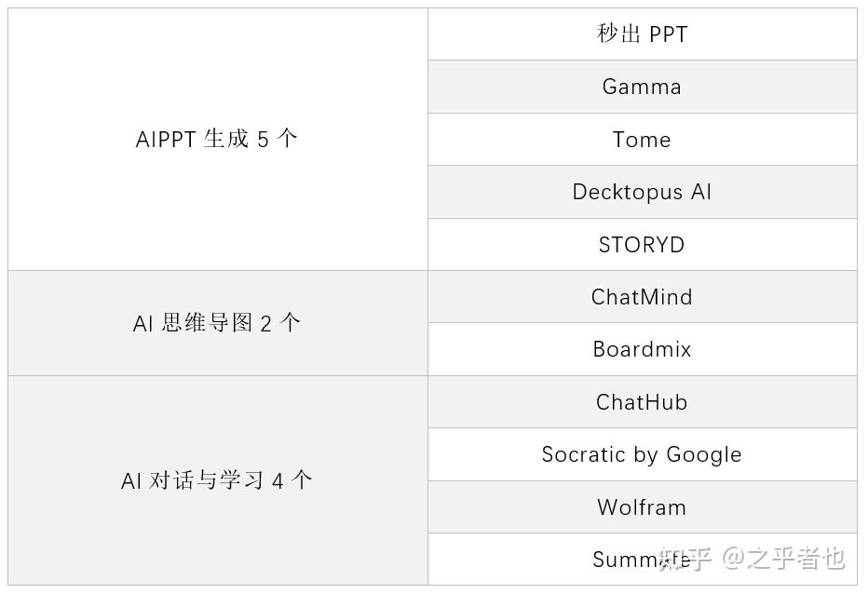Click the @之乎者也 username watermark
The image size is (868, 594).
pos(784,558)
